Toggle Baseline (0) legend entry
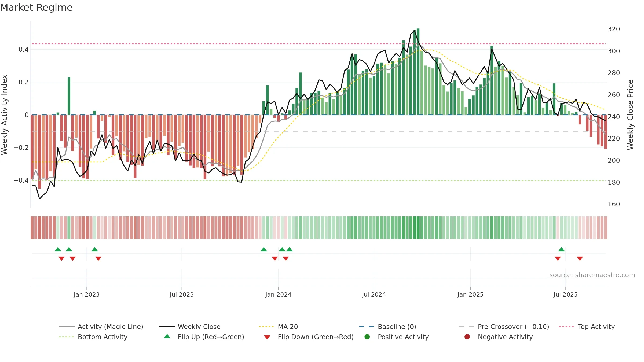 (x=387, y=327)
